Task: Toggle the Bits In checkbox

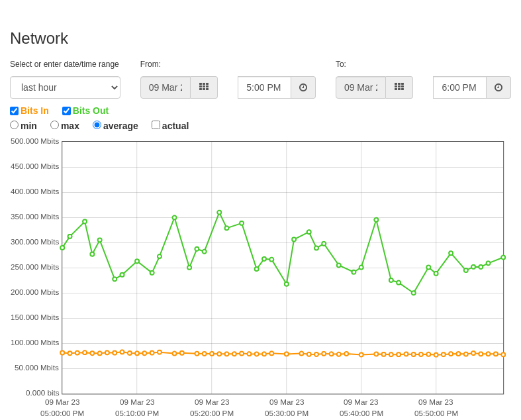Action: 15,111
